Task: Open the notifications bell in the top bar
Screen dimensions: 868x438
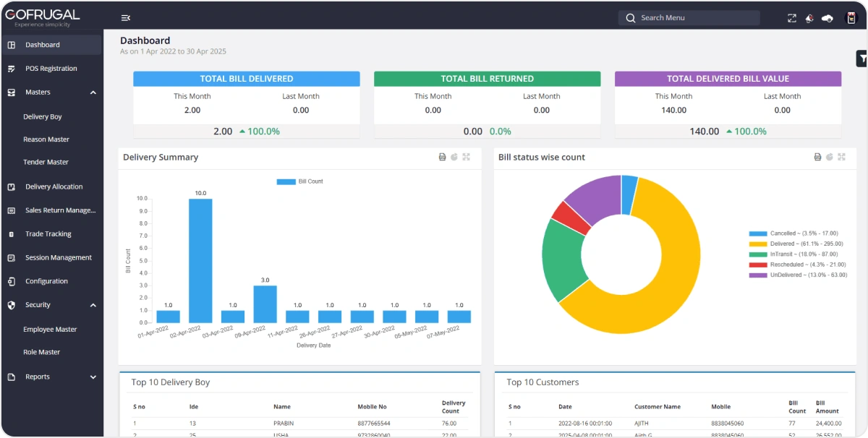Action: pyautogui.click(x=809, y=18)
